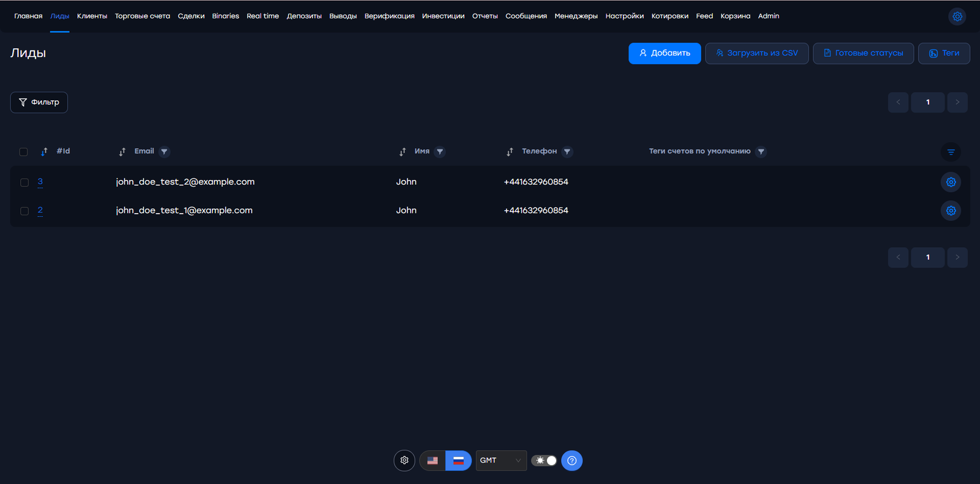Viewport: 980px width, 484px height.
Task: Open the bottom bar settings gear
Action: (x=404, y=461)
